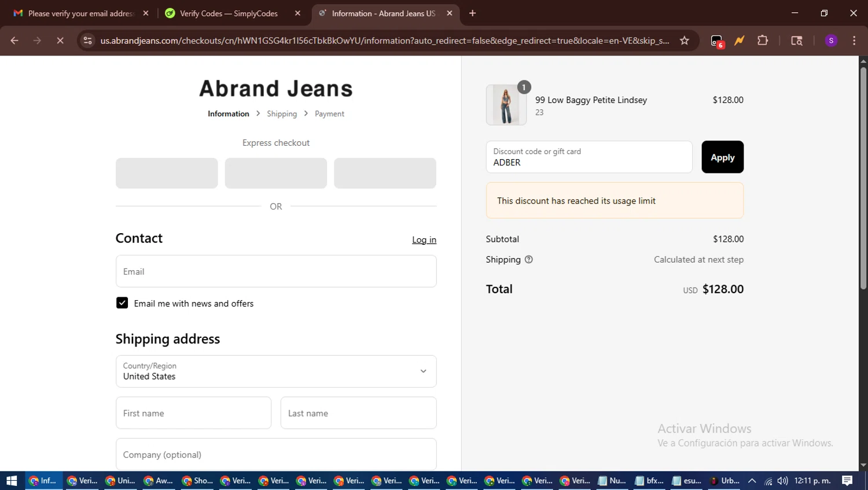
Task: Open the Windows notification center icon
Action: [847, 481]
